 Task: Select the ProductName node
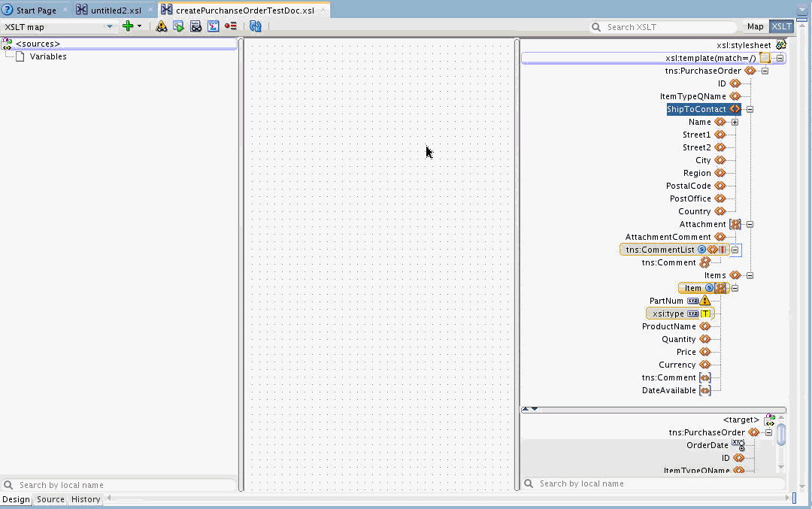[x=669, y=326]
